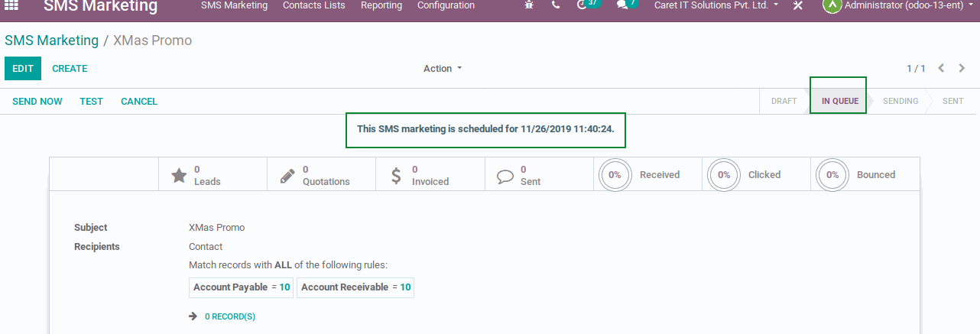Click the Account Receivable = 10 rule

click(355, 287)
